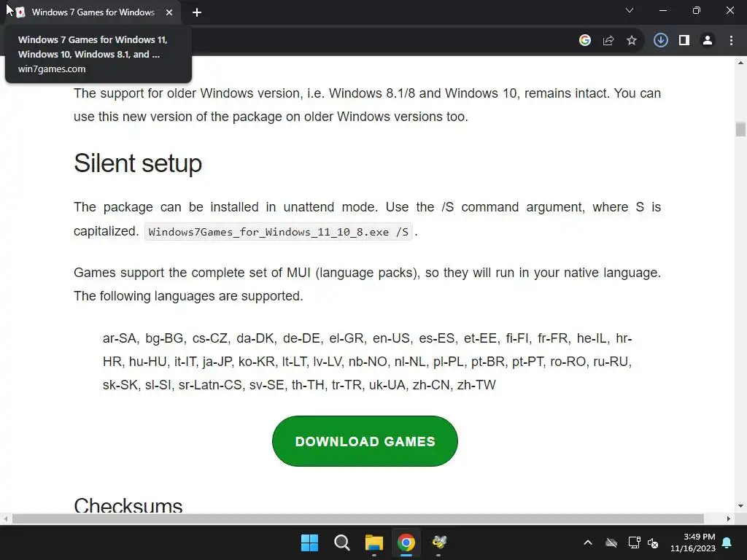Click the horizontal scrollbar left arrow
The image size is (747, 560).
tap(5, 518)
